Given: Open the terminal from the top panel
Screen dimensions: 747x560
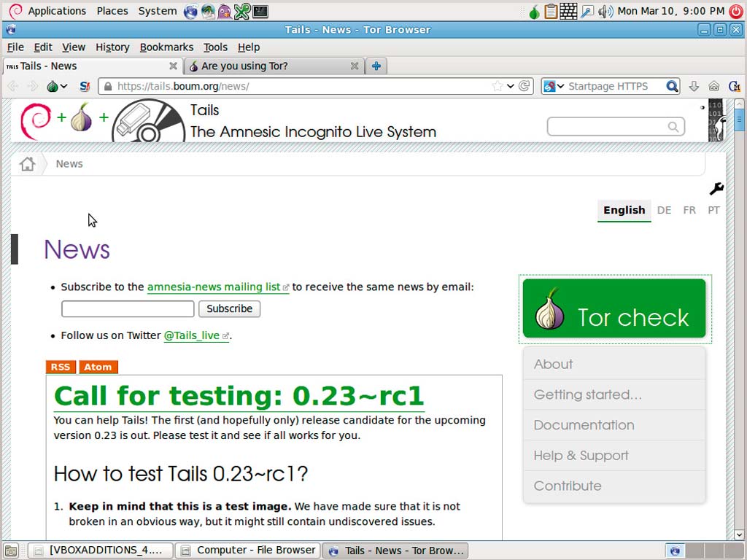Looking at the screenshot, I should click(260, 11).
